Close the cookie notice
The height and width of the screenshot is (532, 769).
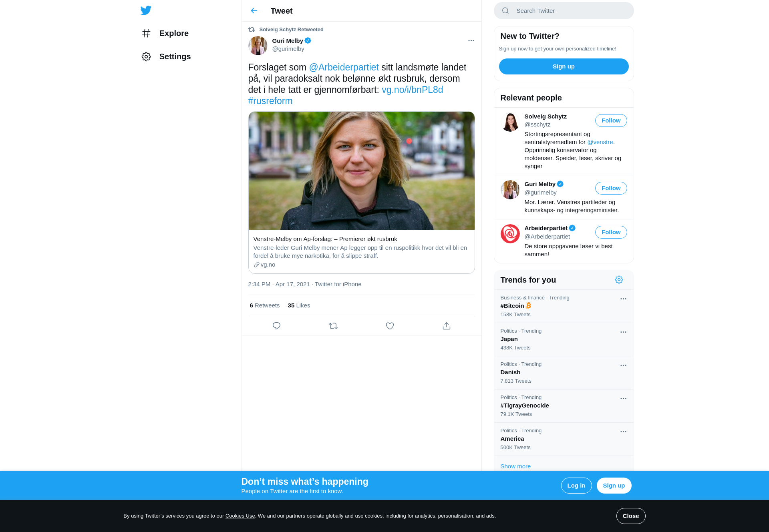(x=630, y=516)
